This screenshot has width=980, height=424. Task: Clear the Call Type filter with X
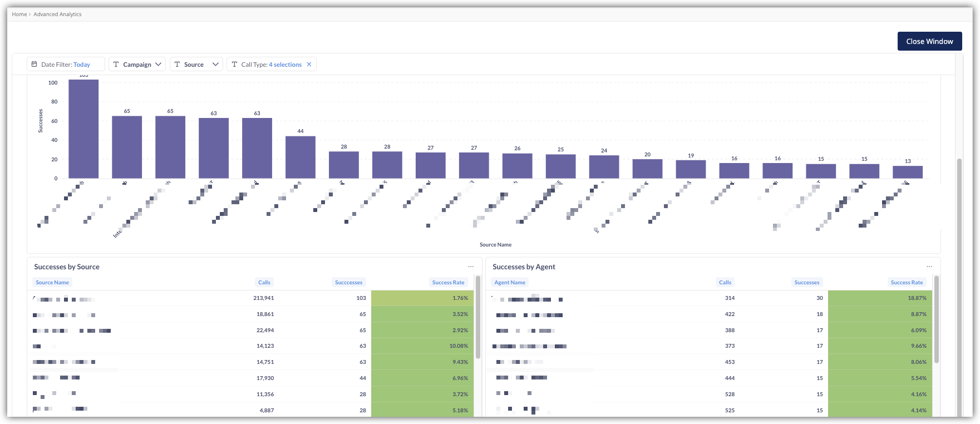[309, 65]
